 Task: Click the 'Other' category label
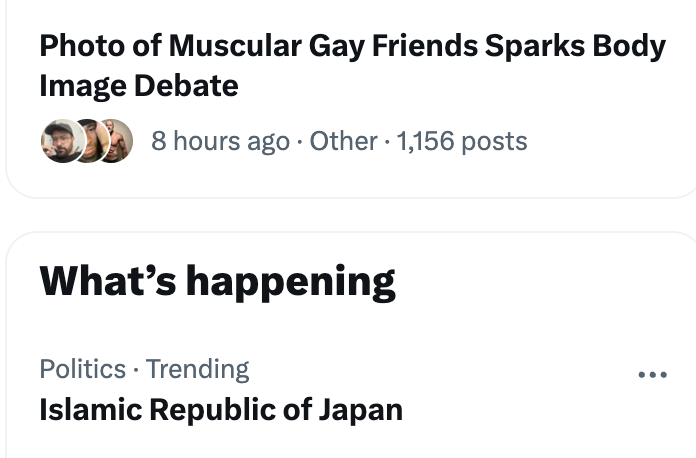tap(343, 141)
